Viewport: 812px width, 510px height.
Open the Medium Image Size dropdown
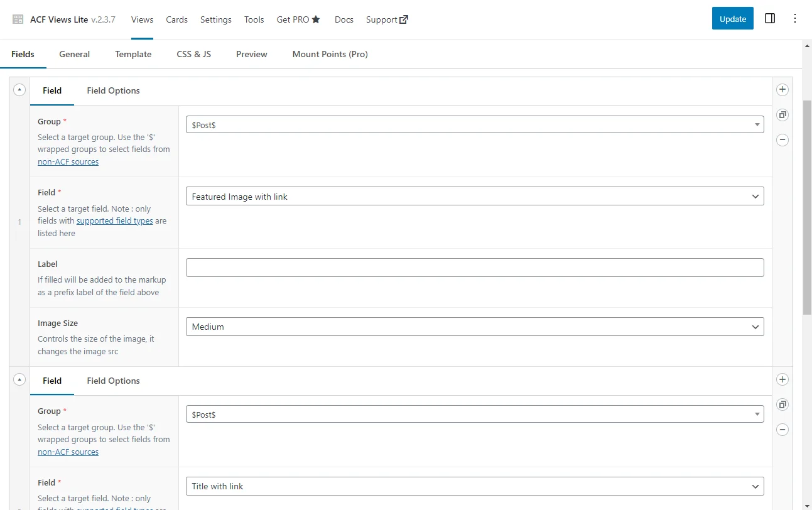(475, 327)
